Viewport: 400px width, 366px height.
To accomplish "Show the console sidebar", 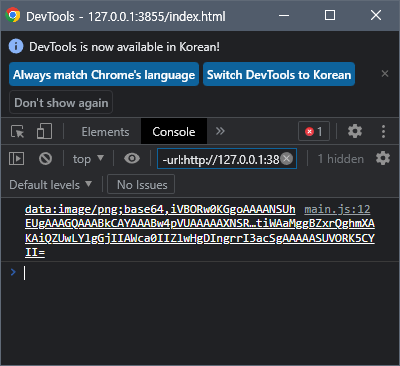I will 16,159.
